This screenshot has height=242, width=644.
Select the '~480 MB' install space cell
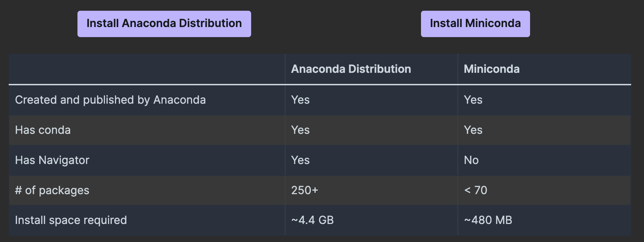click(x=488, y=220)
